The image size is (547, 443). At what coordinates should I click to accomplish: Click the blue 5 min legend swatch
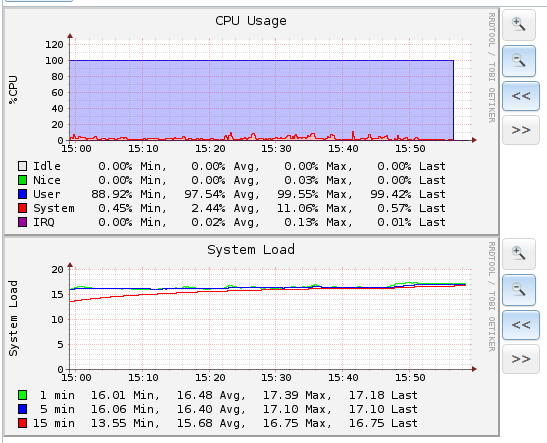[x=22, y=409]
